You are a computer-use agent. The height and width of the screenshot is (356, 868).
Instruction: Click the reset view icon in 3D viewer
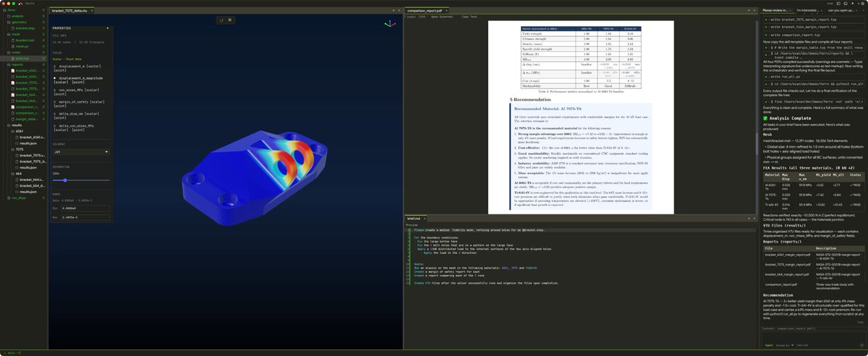(x=221, y=20)
